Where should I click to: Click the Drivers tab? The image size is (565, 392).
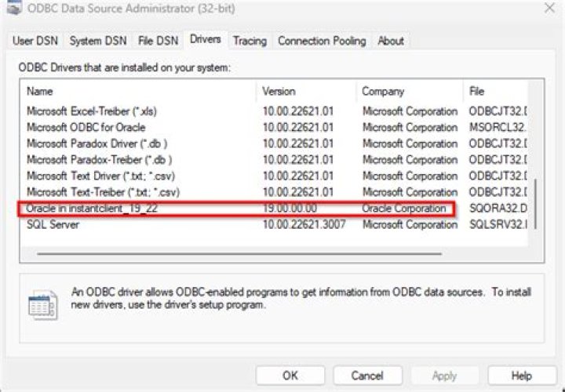click(x=206, y=40)
